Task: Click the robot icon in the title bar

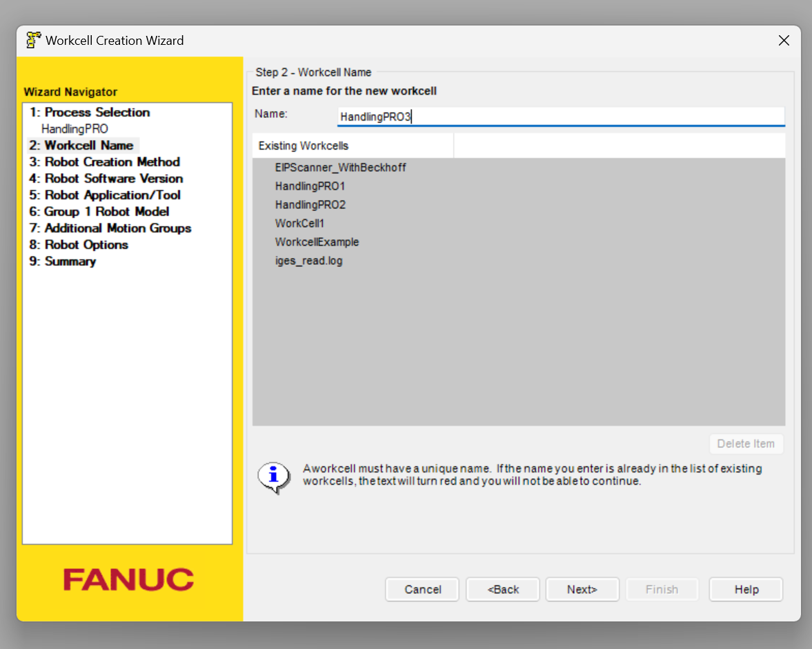Action: coord(33,41)
